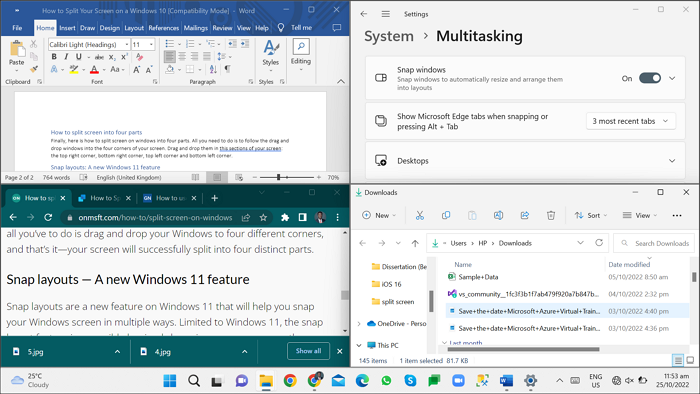Image resolution: width=700 pixels, height=394 pixels.
Task: Toggle superscript in Word Font group
Action: [x=124, y=57]
